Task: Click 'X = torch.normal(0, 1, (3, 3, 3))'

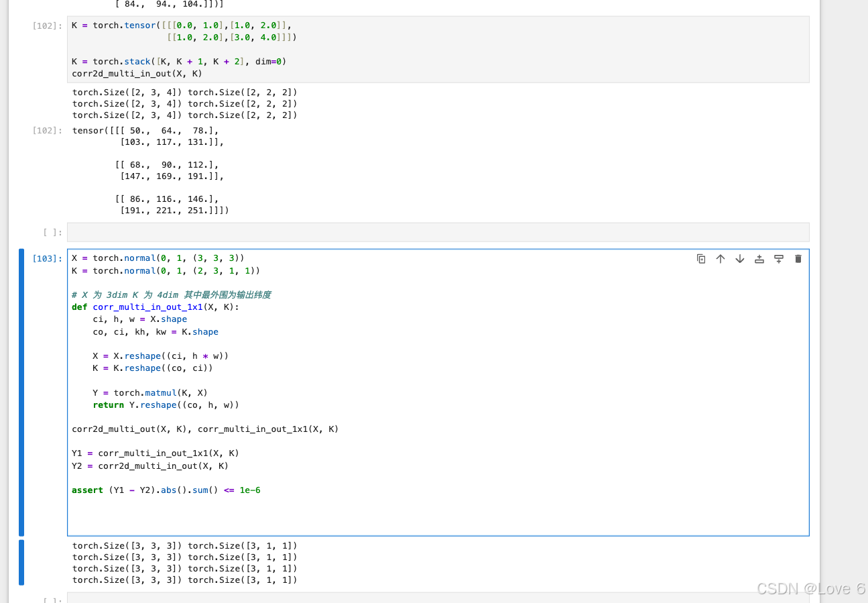Action: pyautogui.click(x=158, y=258)
